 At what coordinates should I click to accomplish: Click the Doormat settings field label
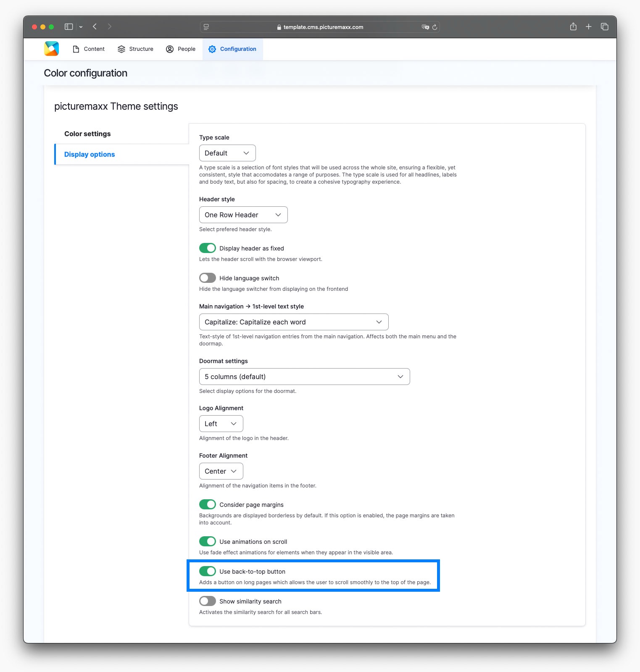pyautogui.click(x=224, y=361)
